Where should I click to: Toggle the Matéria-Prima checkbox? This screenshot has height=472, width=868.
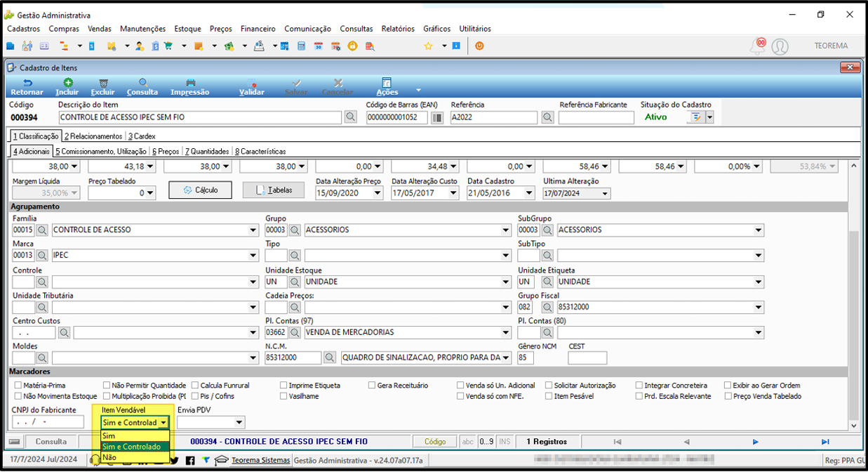pos(18,386)
